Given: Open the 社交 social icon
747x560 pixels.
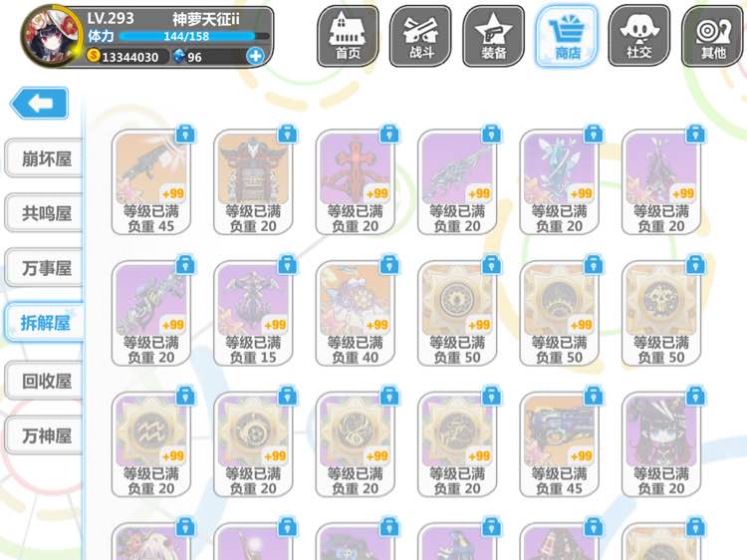Looking at the screenshot, I should coord(639,36).
